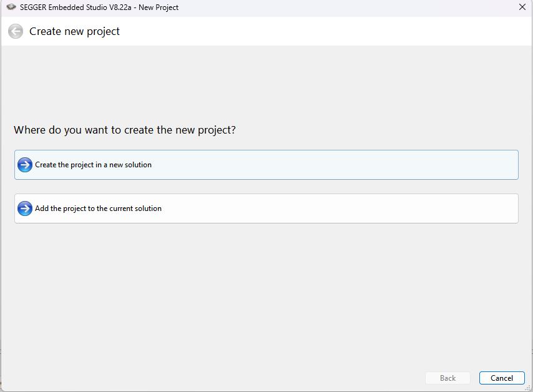
Task: Click the greyed-out Back button
Action: (x=447, y=378)
